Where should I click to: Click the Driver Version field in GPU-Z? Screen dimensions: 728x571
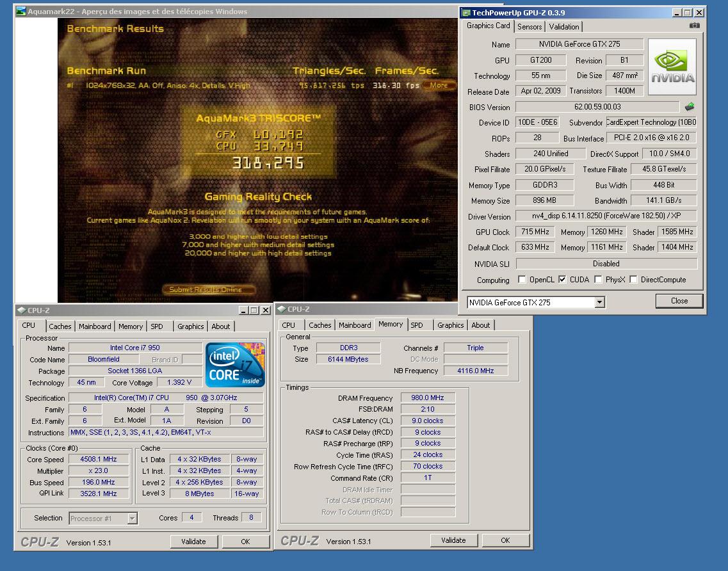click(606, 215)
